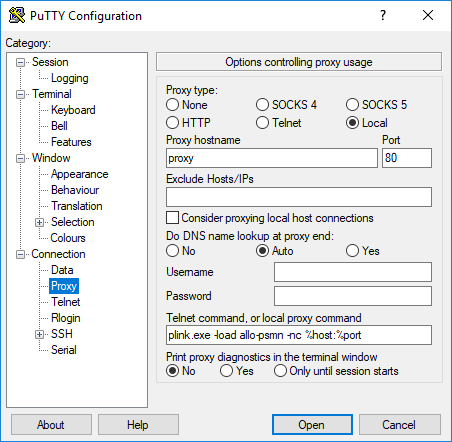Go to the Logging category
Viewport: 452px width, 442px height.
pos(69,78)
